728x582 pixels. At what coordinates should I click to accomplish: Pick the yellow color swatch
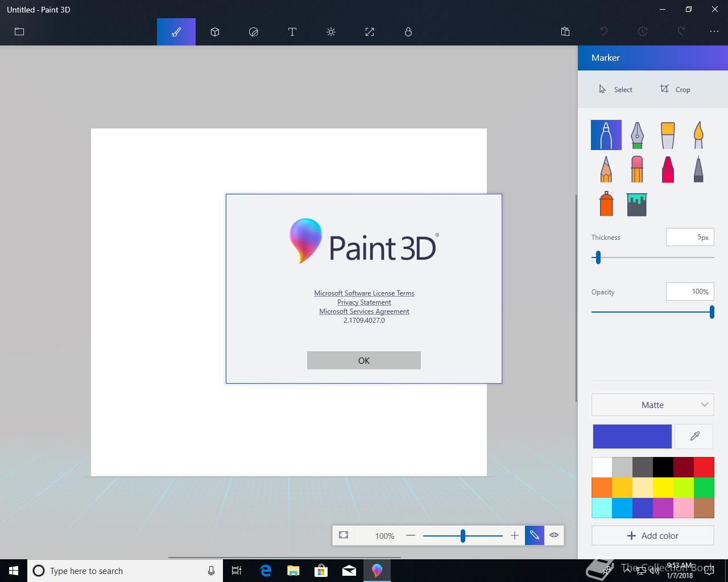tap(663, 488)
